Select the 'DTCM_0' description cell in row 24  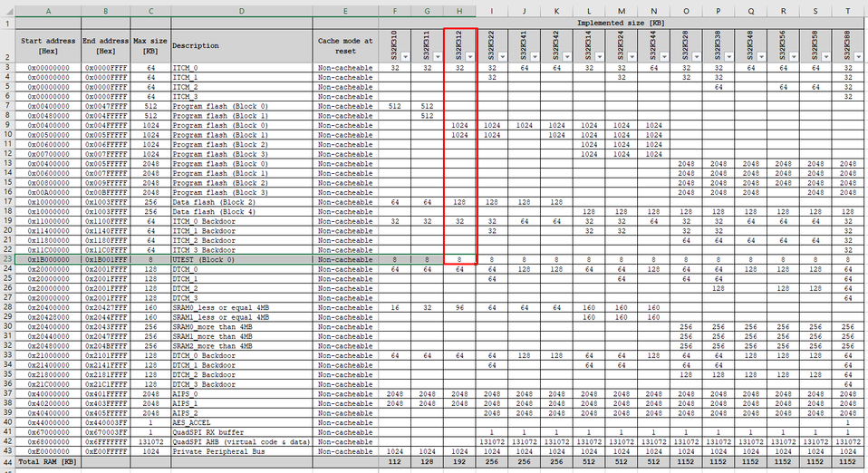pyautogui.click(x=242, y=269)
